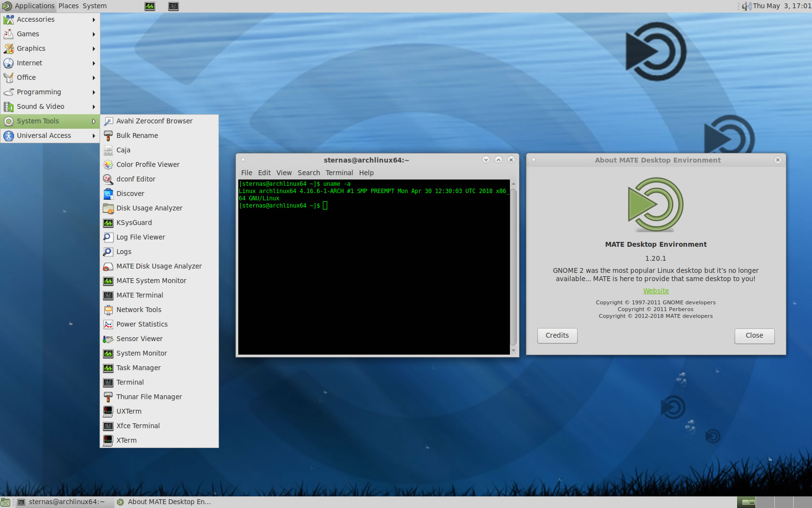This screenshot has width=812, height=508.
Task: Open Log File Viewer
Action: click(x=159, y=237)
